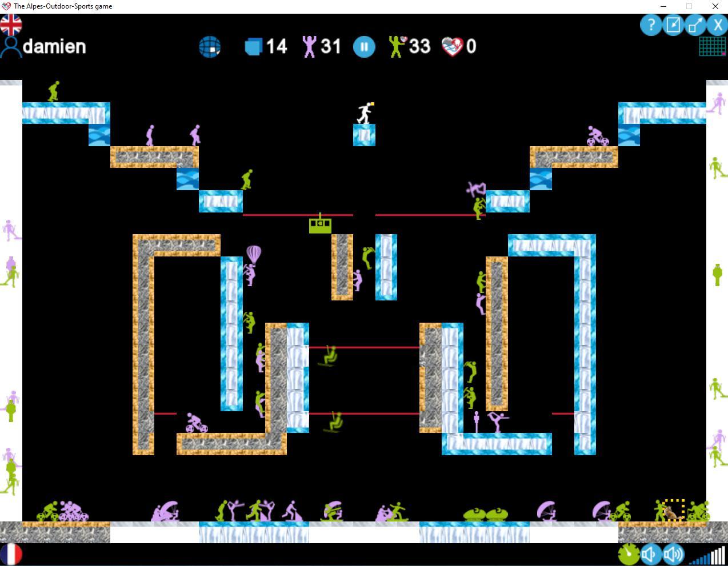Select the white player character on ice block
The height and width of the screenshot is (566, 728).
click(x=365, y=113)
